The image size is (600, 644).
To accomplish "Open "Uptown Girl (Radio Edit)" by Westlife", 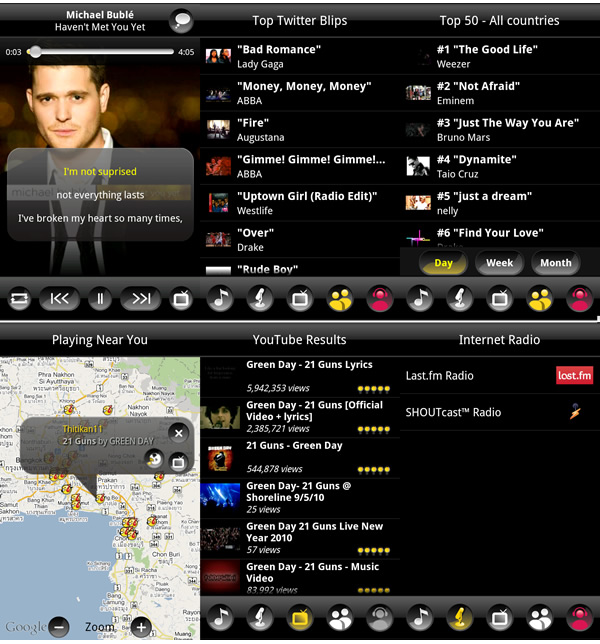I will (x=300, y=203).
